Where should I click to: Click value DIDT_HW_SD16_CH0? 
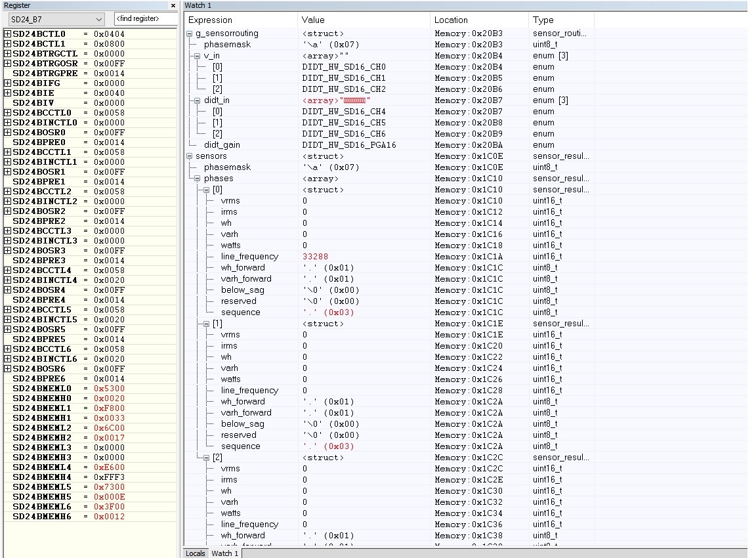point(344,67)
